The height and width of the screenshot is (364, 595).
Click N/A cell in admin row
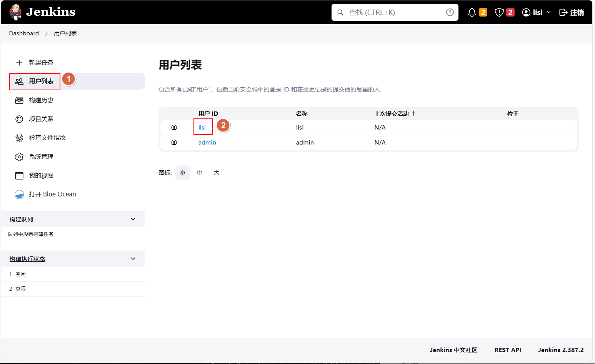[380, 143]
